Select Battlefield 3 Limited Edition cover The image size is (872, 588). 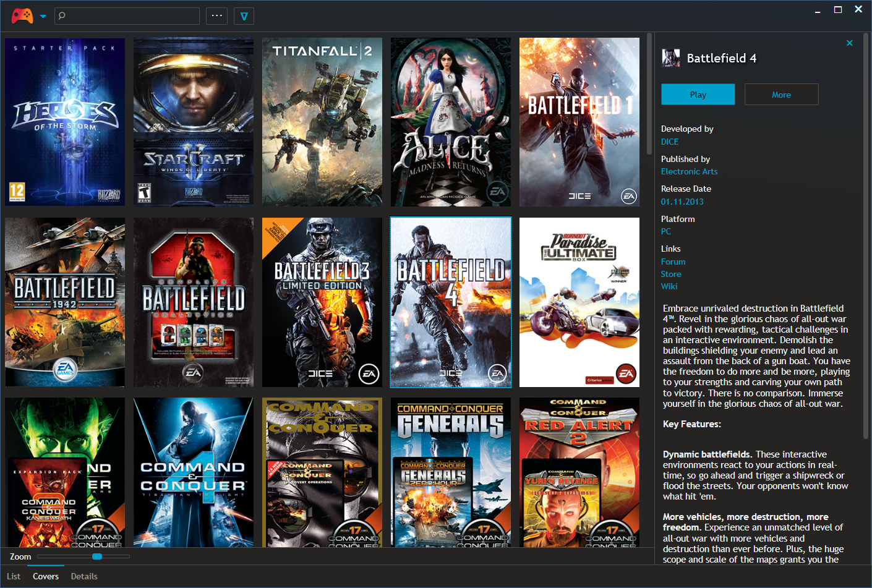(322, 302)
